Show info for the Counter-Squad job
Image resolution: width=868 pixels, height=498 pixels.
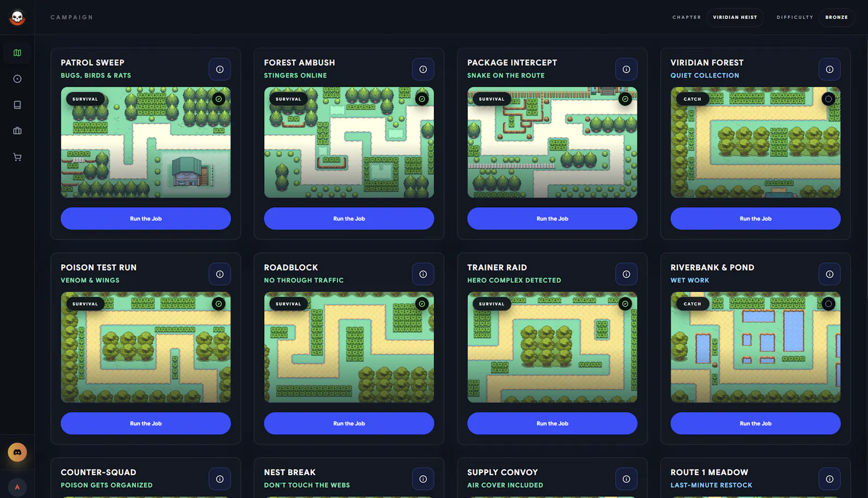(220, 479)
